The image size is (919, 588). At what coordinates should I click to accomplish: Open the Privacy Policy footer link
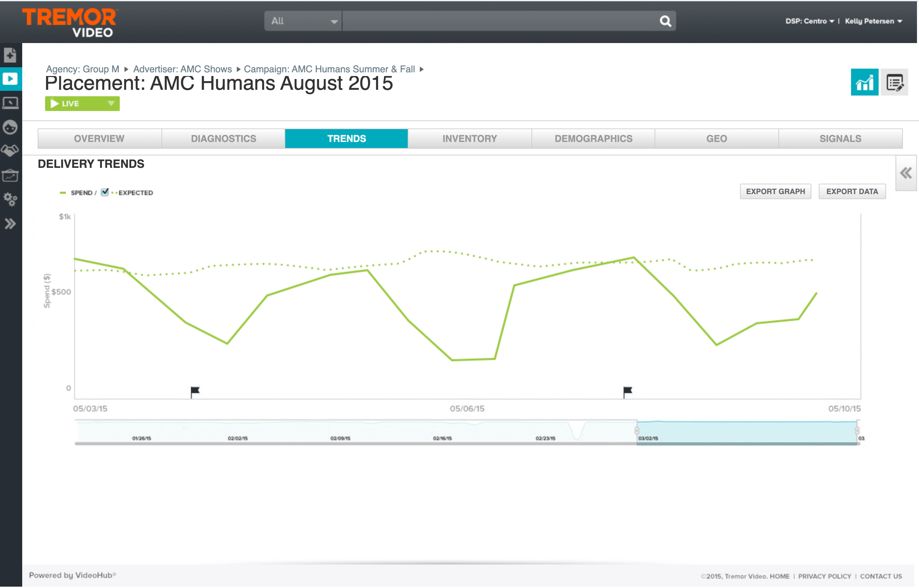click(x=824, y=576)
